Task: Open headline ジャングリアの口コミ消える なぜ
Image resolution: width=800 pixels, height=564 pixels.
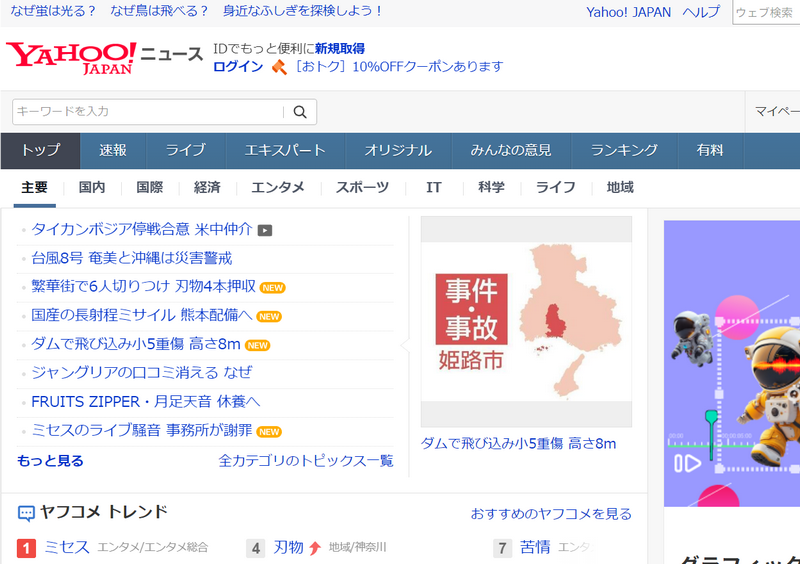Action: 141,373
